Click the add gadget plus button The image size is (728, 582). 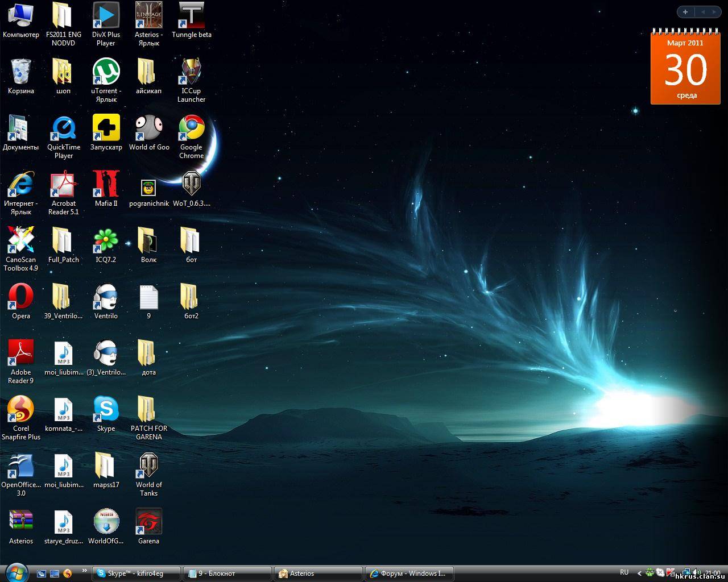(685, 12)
